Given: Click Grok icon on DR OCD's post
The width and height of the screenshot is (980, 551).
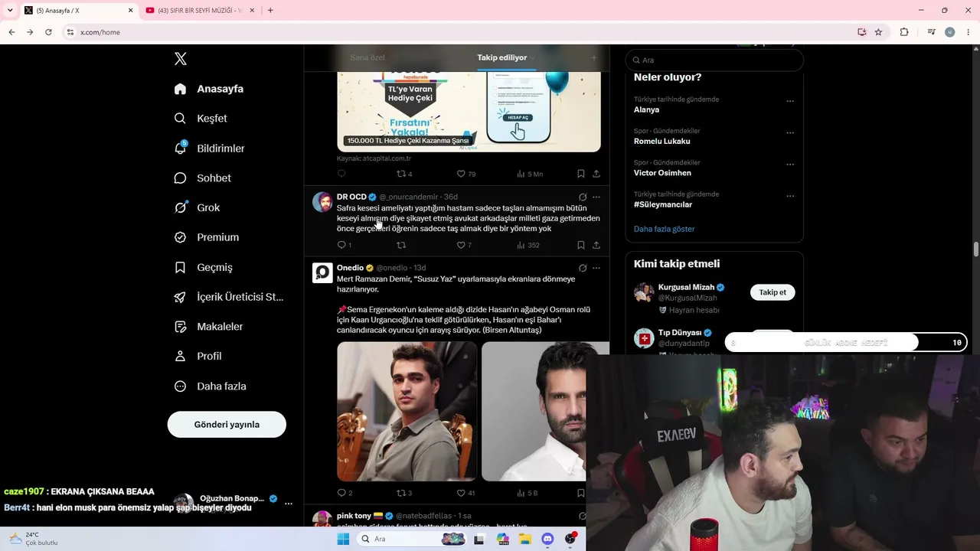Looking at the screenshot, I should pyautogui.click(x=583, y=197).
